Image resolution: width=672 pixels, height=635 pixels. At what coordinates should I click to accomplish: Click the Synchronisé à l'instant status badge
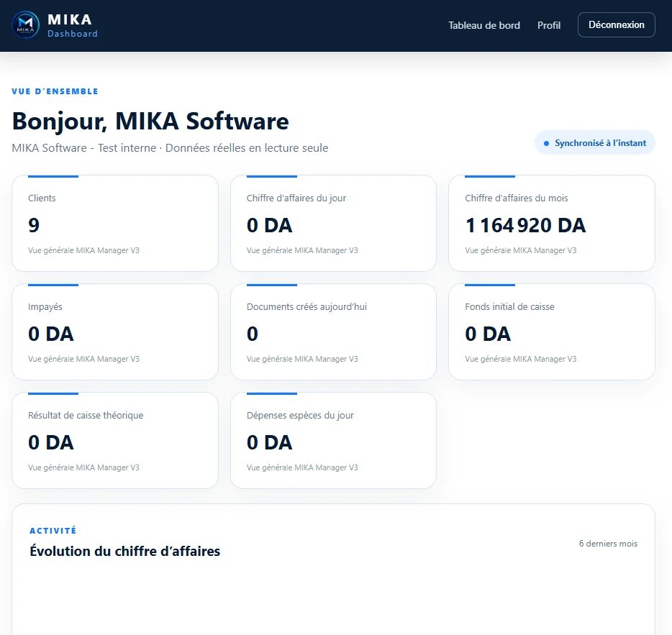pyautogui.click(x=594, y=142)
